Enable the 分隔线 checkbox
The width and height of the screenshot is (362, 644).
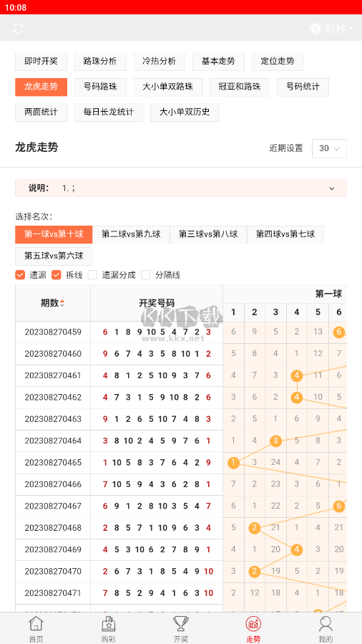pyautogui.click(x=145, y=275)
